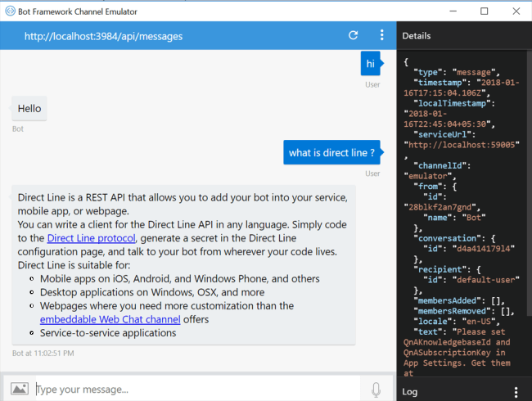Click the 'Bot at 11:02:51 PM' timestamp
532x401 pixels.
pyautogui.click(x=43, y=354)
